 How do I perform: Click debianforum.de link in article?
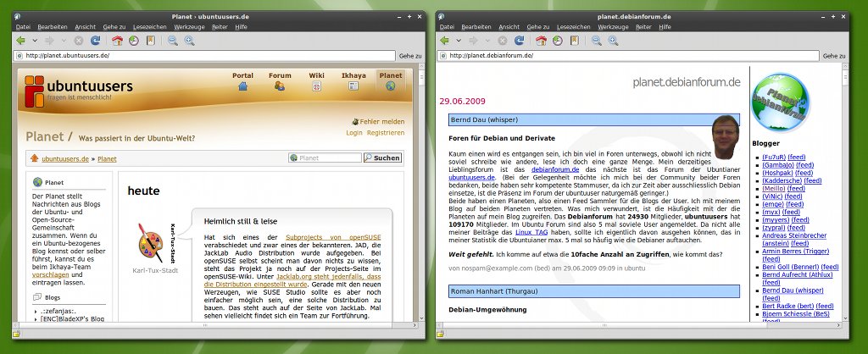[555, 169]
